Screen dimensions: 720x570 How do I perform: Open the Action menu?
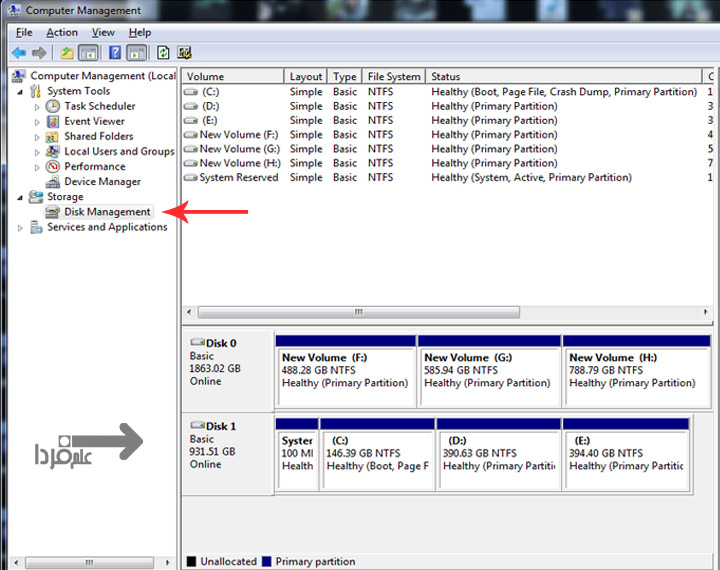point(61,32)
